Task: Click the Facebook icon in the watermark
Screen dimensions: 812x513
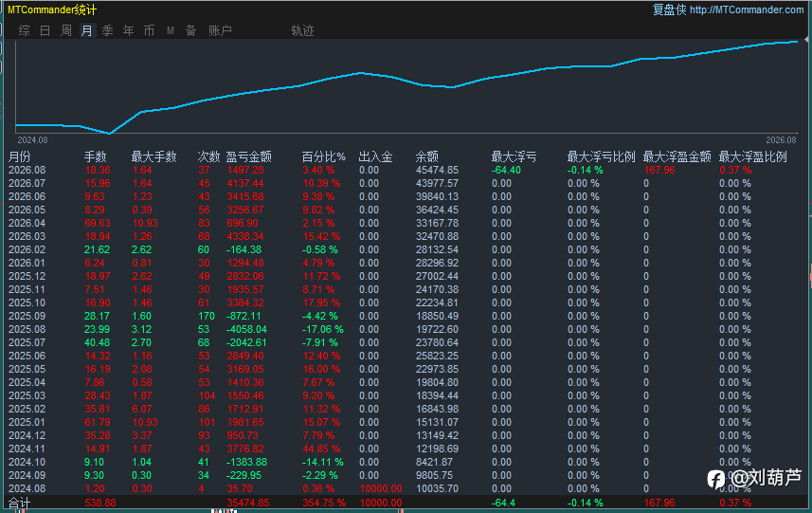Action: pos(715,479)
